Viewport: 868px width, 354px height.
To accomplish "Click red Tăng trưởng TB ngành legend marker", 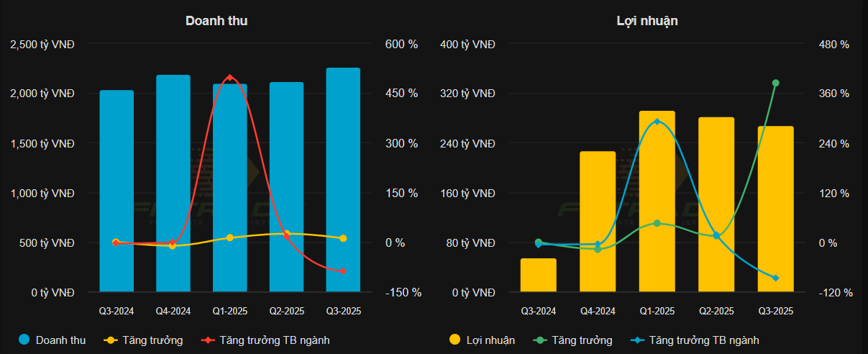I will coord(207,340).
